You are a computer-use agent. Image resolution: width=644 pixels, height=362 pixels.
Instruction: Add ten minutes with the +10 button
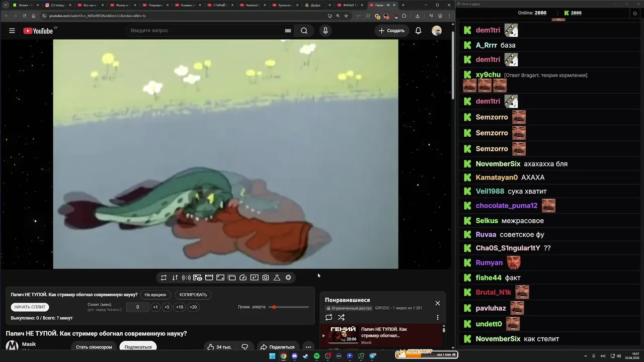click(180, 307)
